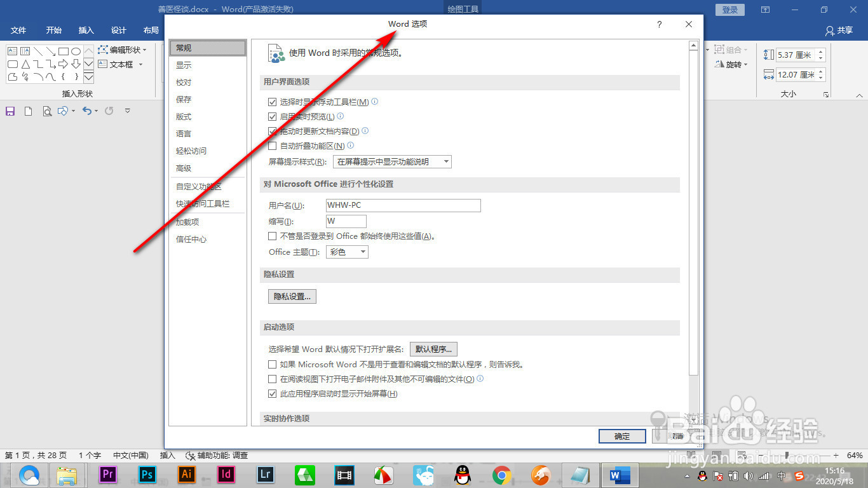Check 'Tell me if Word isn't the default program'
This screenshot has height=488, width=868.
[x=273, y=365]
